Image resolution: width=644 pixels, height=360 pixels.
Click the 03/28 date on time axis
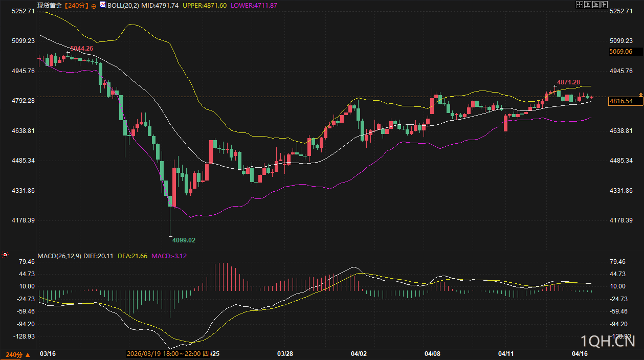click(x=285, y=354)
